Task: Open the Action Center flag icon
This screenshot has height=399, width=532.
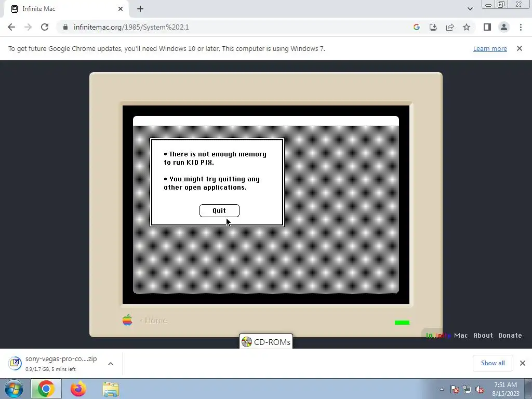Action: click(455, 390)
